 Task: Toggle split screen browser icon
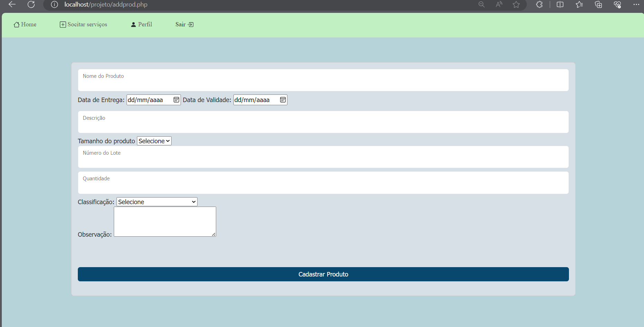point(560,4)
